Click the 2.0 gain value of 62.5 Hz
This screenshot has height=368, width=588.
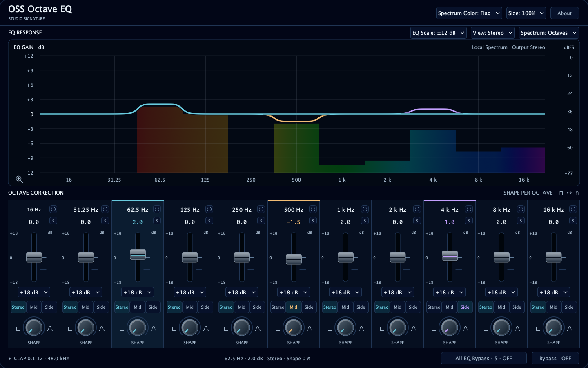138,222
